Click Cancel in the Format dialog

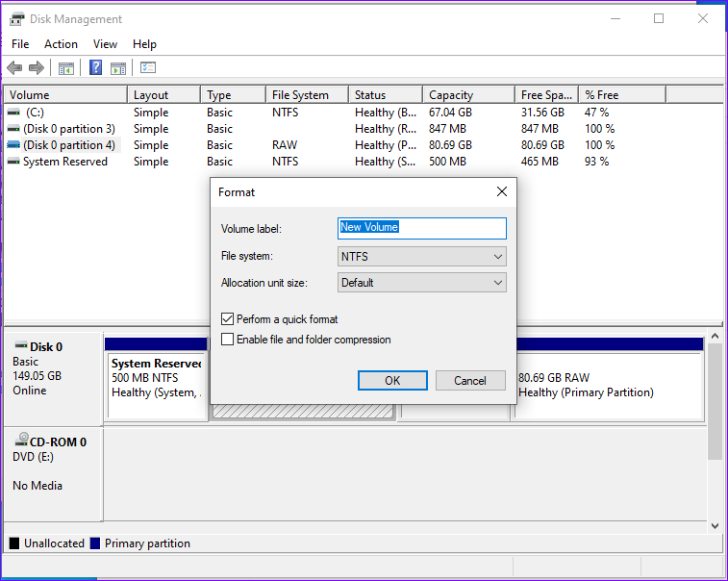point(470,380)
